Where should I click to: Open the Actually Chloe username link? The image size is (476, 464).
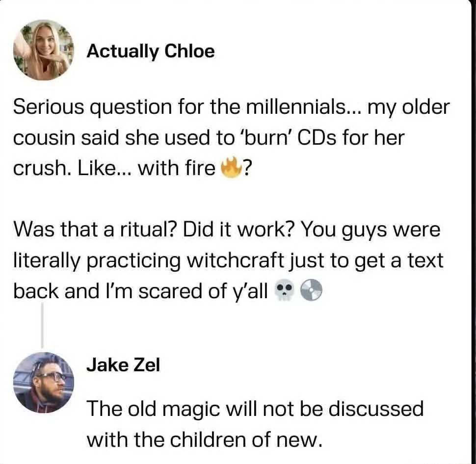pos(151,51)
